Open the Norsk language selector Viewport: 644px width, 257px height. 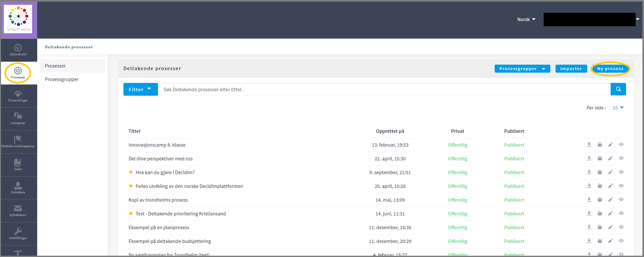526,20
